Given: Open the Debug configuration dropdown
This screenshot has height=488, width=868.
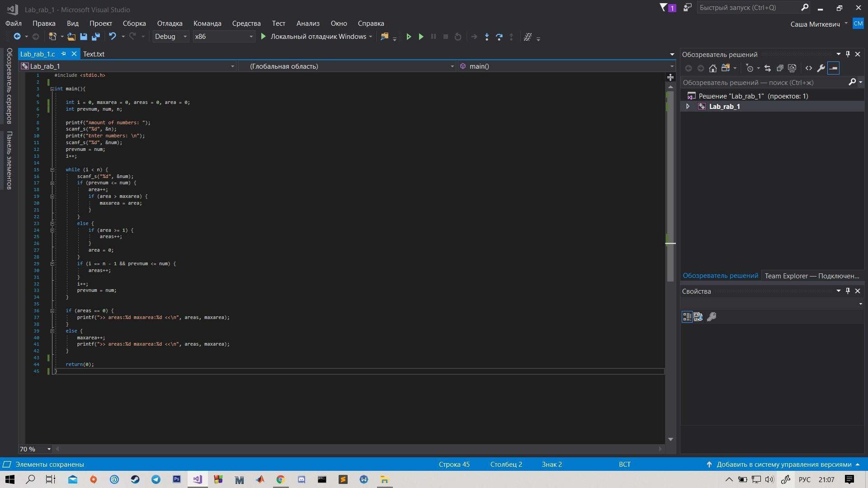Looking at the screenshot, I should [171, 37].
